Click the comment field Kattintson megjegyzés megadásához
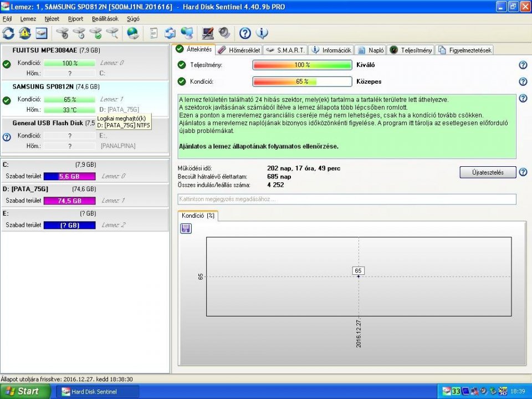Image resolution: width=532 pixels, height=399 pixels. [347, 199]
